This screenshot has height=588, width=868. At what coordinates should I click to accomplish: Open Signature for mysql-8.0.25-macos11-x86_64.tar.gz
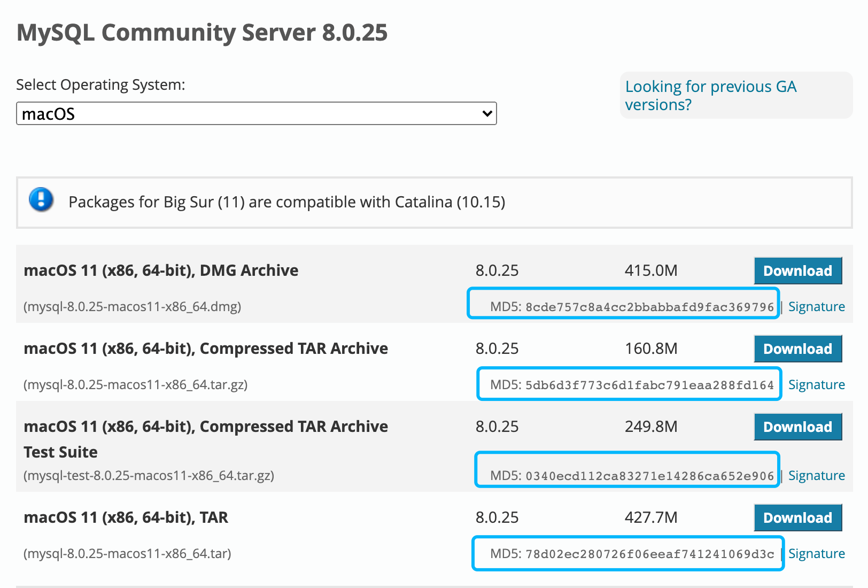pyautogui.click(x=816, y=385)
